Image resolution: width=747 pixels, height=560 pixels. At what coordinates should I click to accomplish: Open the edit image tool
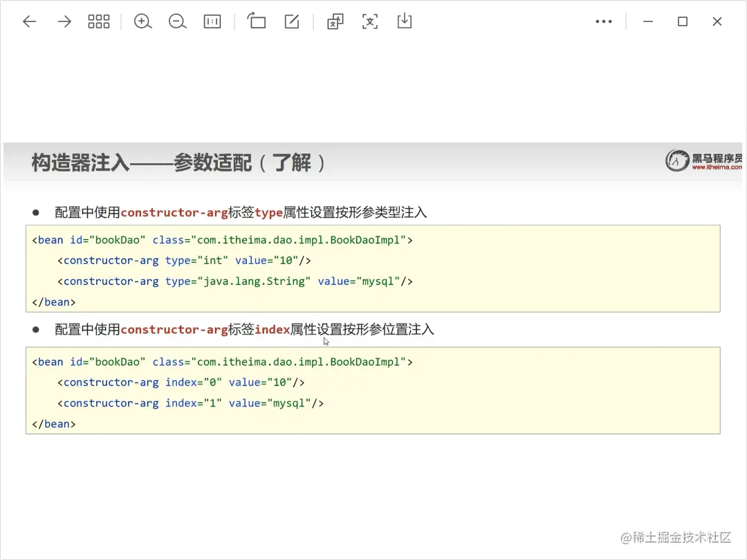tap(292, 21)
